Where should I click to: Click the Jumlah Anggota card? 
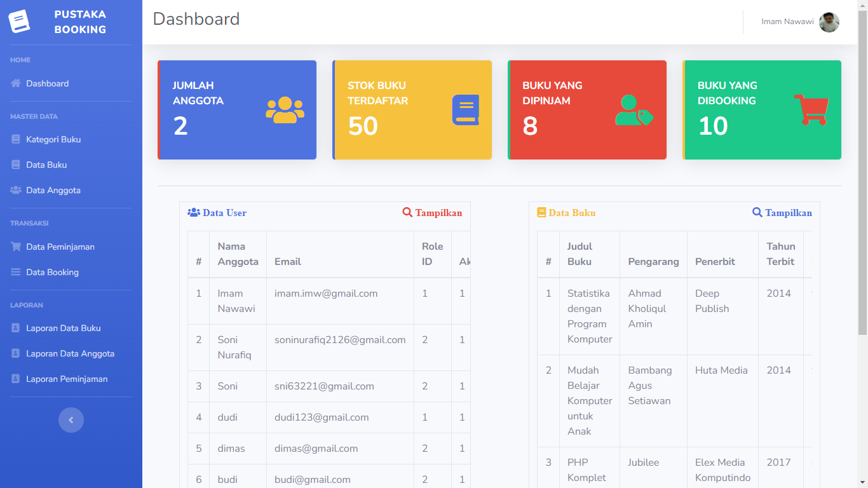pyautogui.click(x=237, y=110)
